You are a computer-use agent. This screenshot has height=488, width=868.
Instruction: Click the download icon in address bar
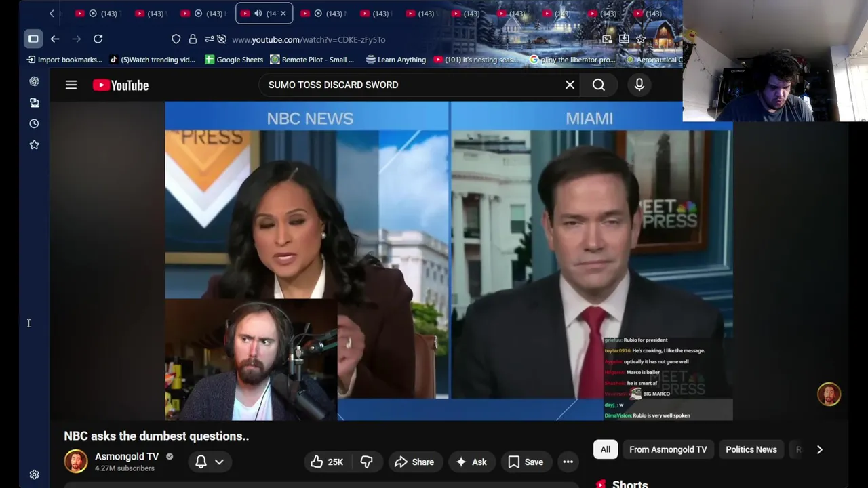click(624, 39)
